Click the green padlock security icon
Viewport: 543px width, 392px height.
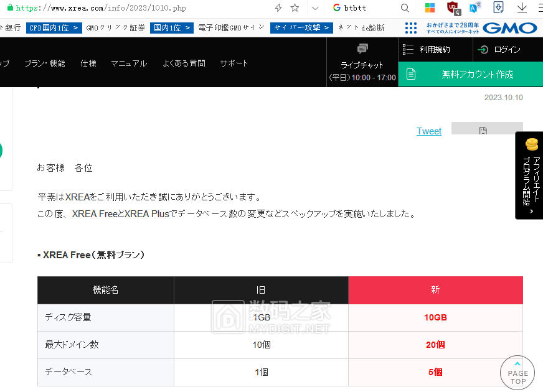(x=10, y=7)
